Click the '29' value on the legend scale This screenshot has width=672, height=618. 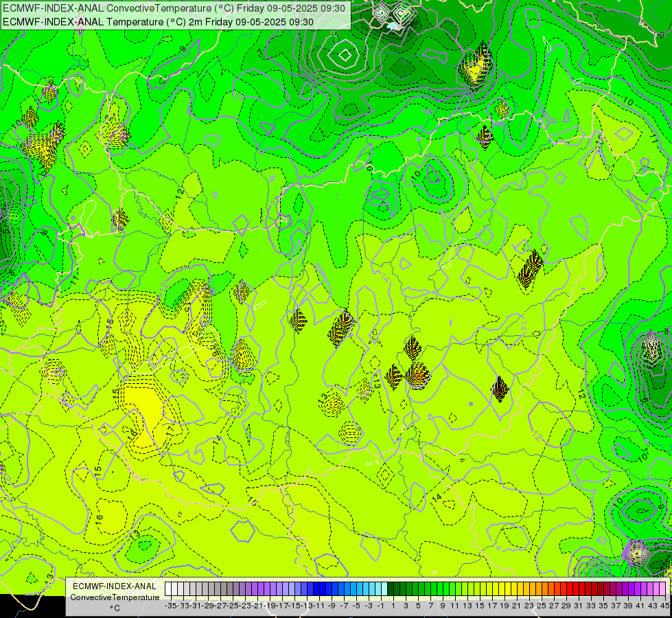566,606
